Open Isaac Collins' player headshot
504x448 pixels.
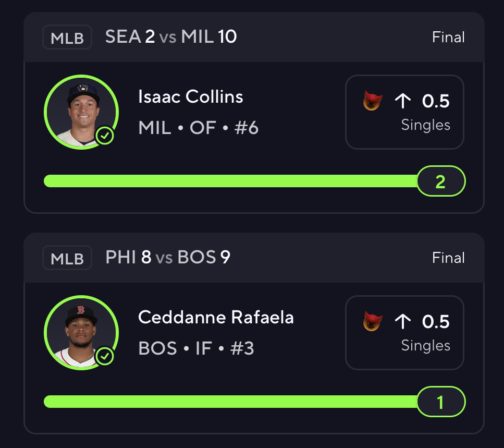(81, 112)
